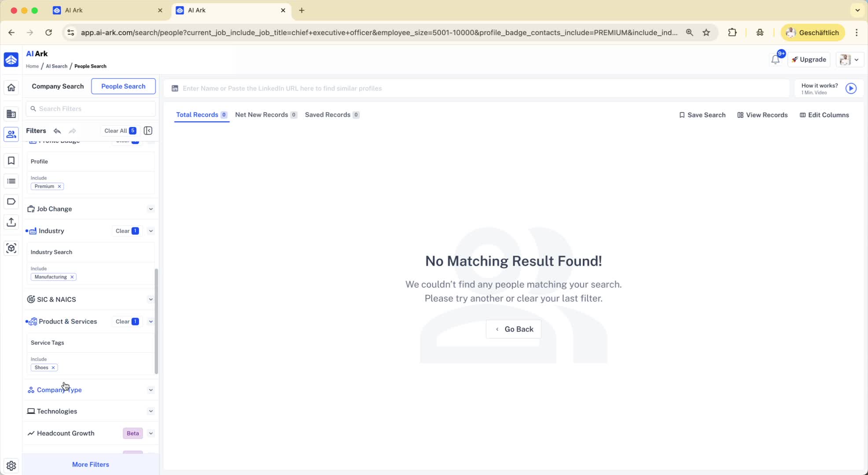The height and width of the screenshot is (475, 868).
Task: Collapse the filters panel with the sidebar icon
Action: click(148, 131)
